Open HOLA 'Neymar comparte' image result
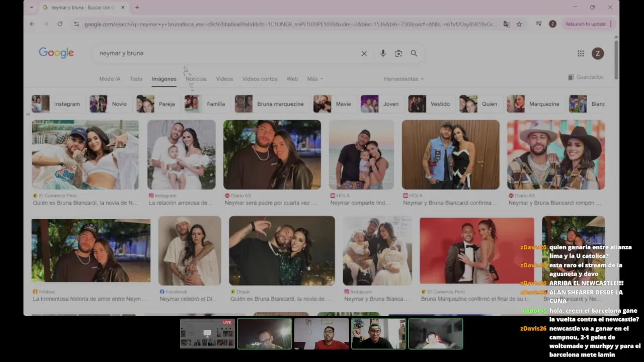This screenshot has height=362, width=644. pos(362,154)
